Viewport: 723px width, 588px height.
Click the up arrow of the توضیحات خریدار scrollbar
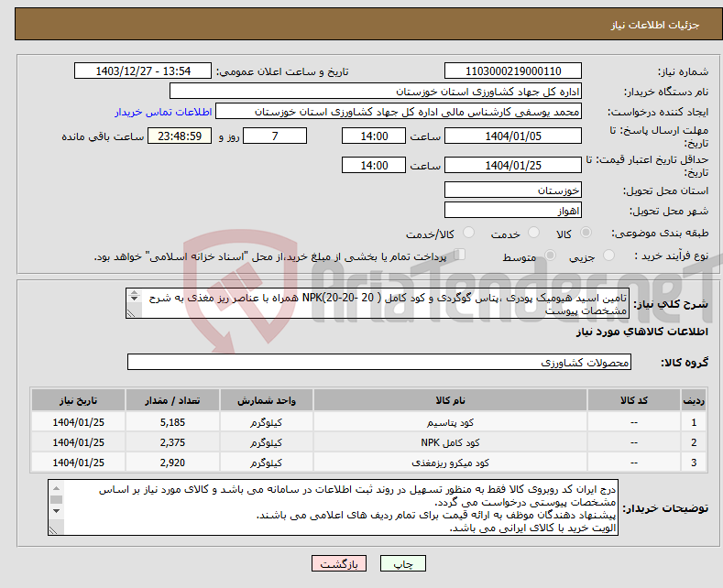pyautogui.click(x=56, y=488)
